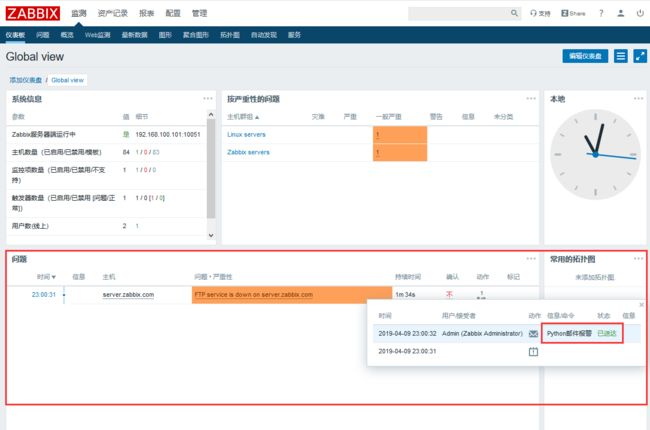Viewport: 650px width, 430px height.
Task: Open the 常用的拓扑图 widget options menu
Action: [638, 259]
